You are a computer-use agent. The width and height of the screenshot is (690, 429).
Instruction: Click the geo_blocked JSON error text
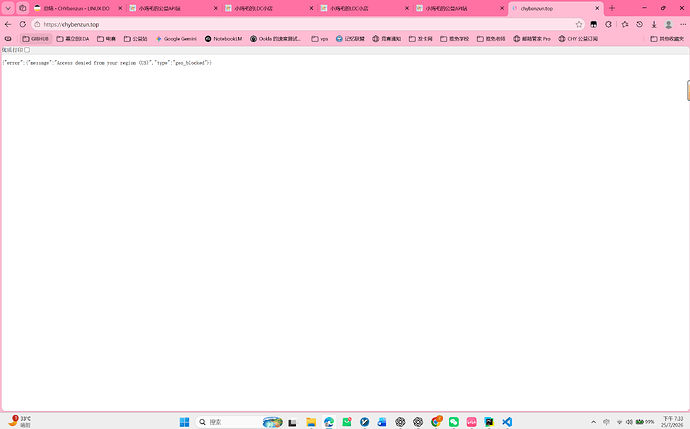click(x=107, y=63)
